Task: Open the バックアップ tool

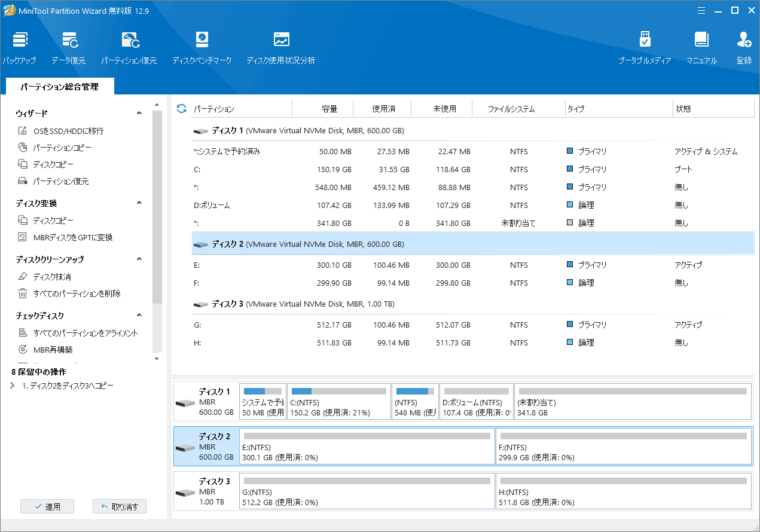Action: [19, 48]
